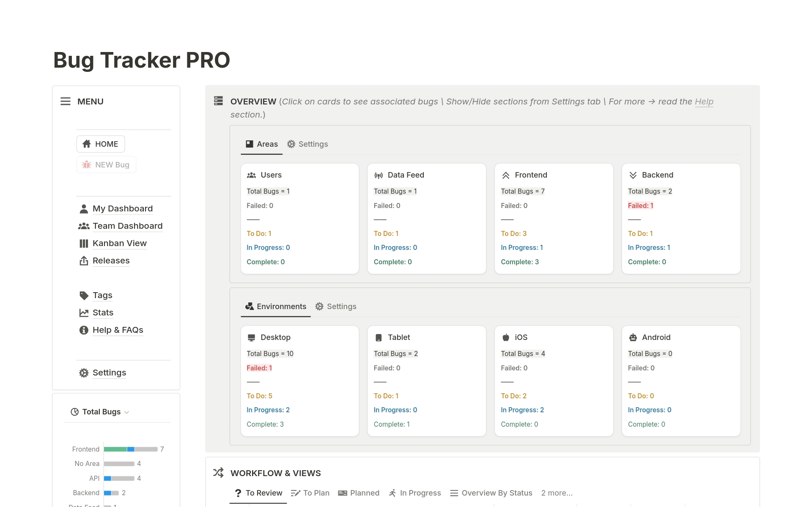Image resolution: width=812 pixels, height=507 pixels.
Task: Click the Desktop monitor icon
Action: (x=251, y=337)
